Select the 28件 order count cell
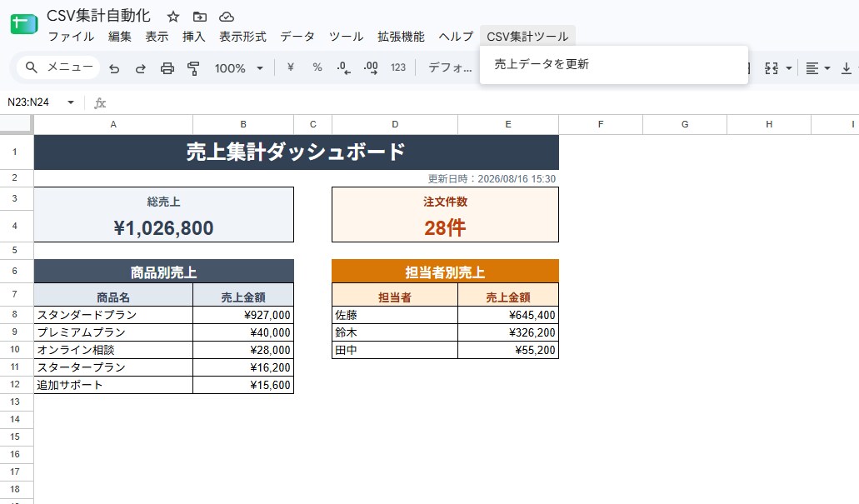 coord(446,228)
